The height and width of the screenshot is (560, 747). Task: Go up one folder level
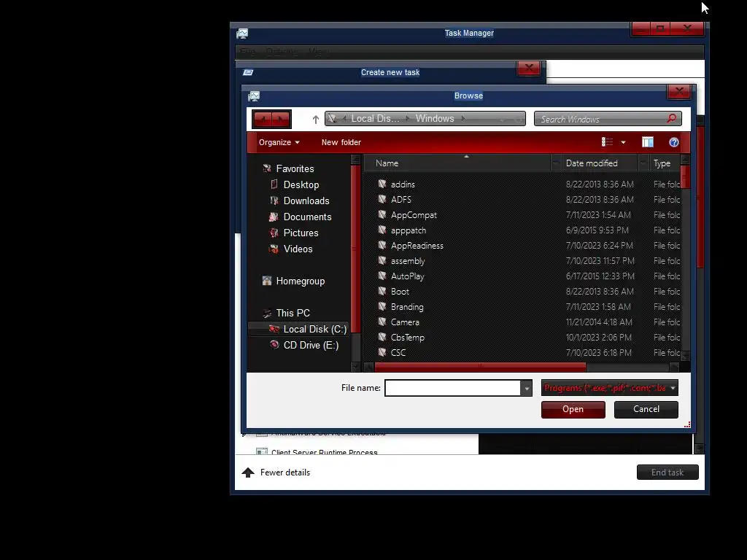[x=315, y=120]
